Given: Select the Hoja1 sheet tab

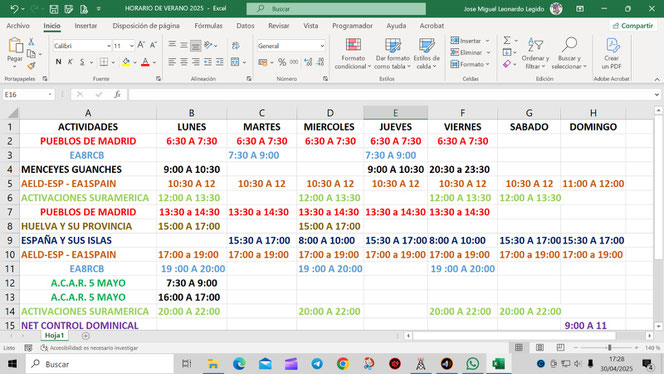Looking at the screenshot, I should [x=55, y=335].
